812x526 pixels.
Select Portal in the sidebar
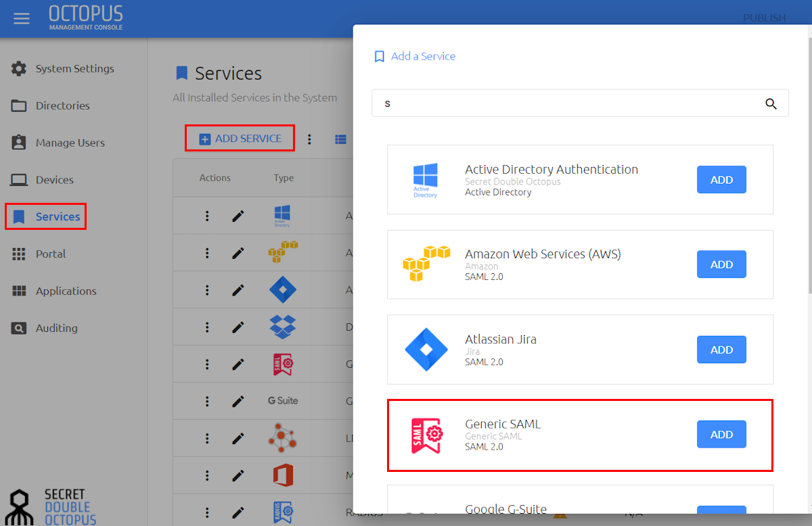(x=51, y=254)
